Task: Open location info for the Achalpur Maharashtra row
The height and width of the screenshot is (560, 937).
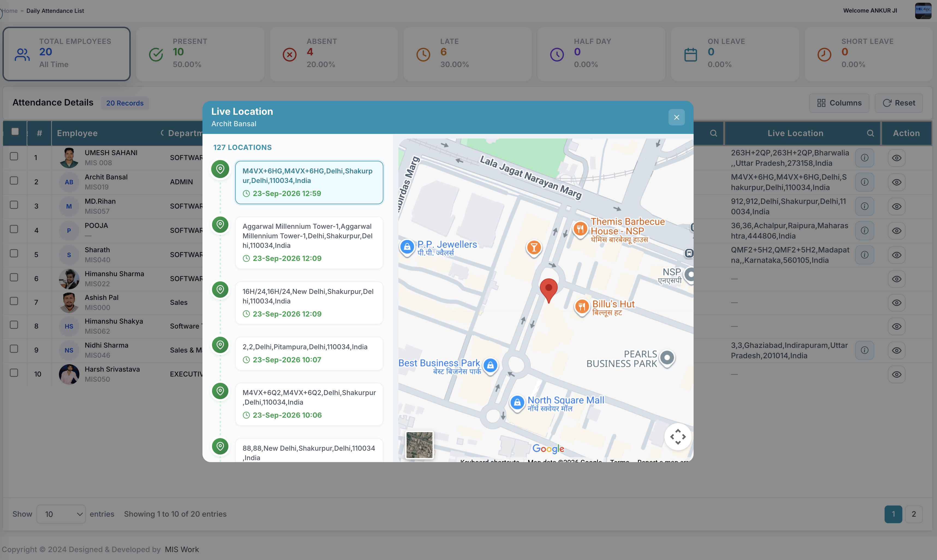Action: click(x=864, y=231)
